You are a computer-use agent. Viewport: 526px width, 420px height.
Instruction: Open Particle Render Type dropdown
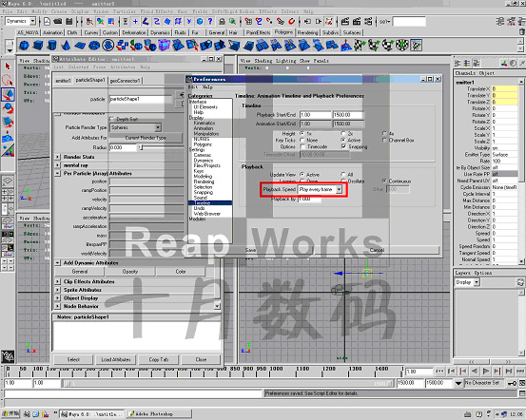[158, 127]
